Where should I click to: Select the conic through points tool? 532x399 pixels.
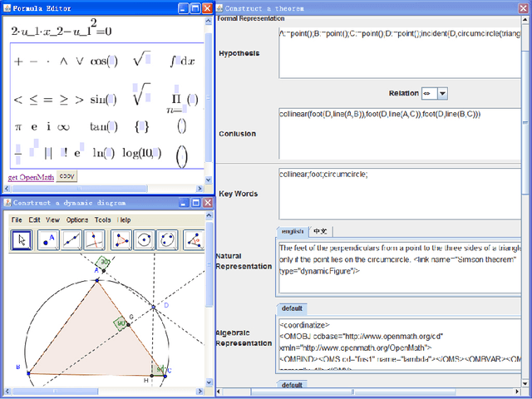169,240
